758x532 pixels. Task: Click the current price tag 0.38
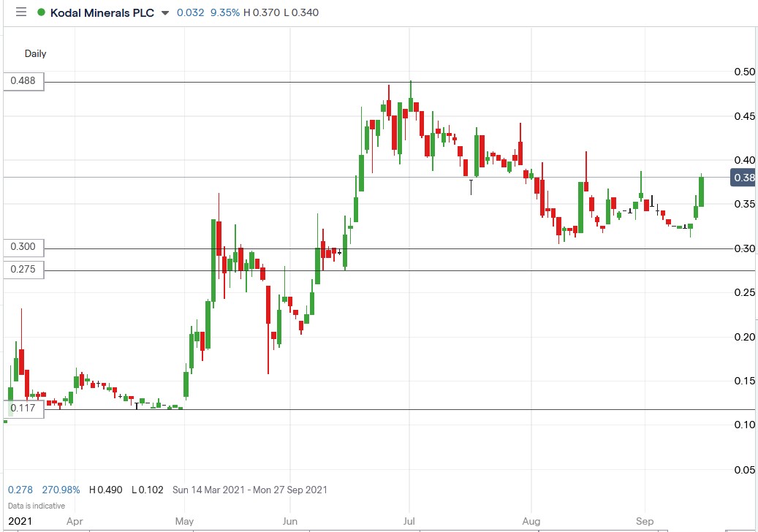tap(743, 178)
